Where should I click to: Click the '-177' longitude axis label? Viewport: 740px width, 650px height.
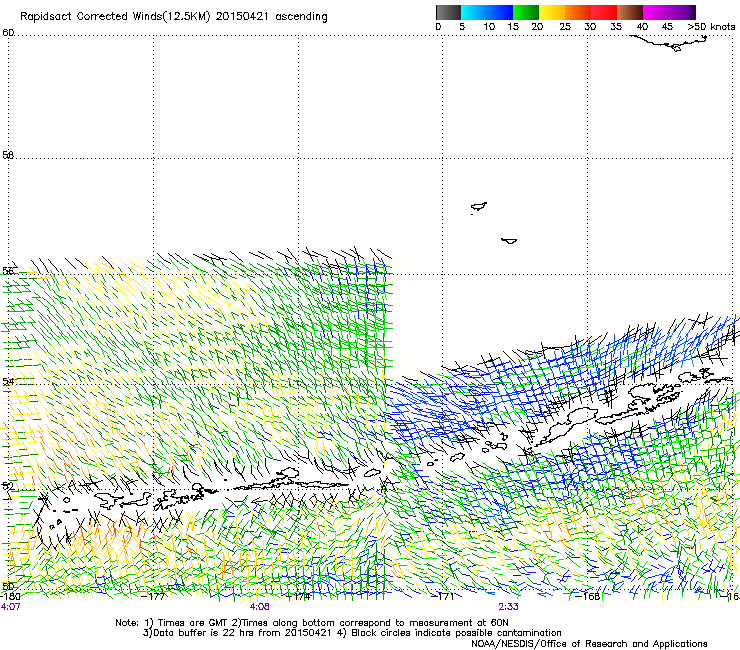click(x=153, y=596)
